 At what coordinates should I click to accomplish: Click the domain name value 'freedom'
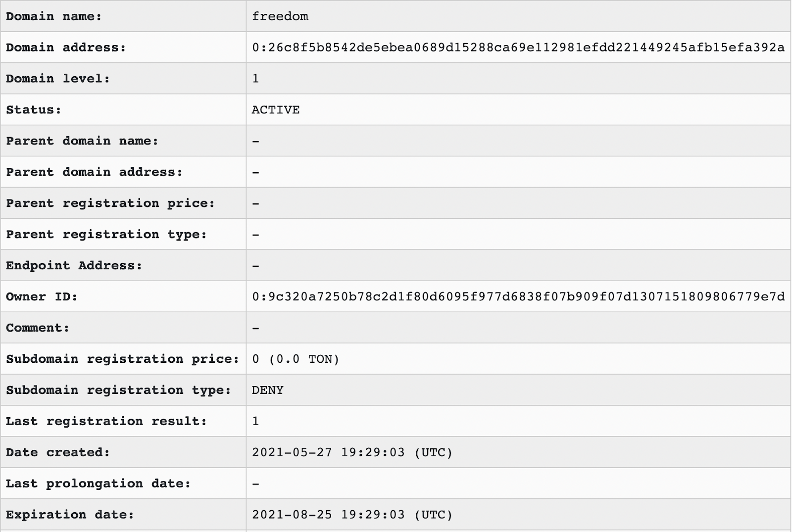tap(280, 16)
